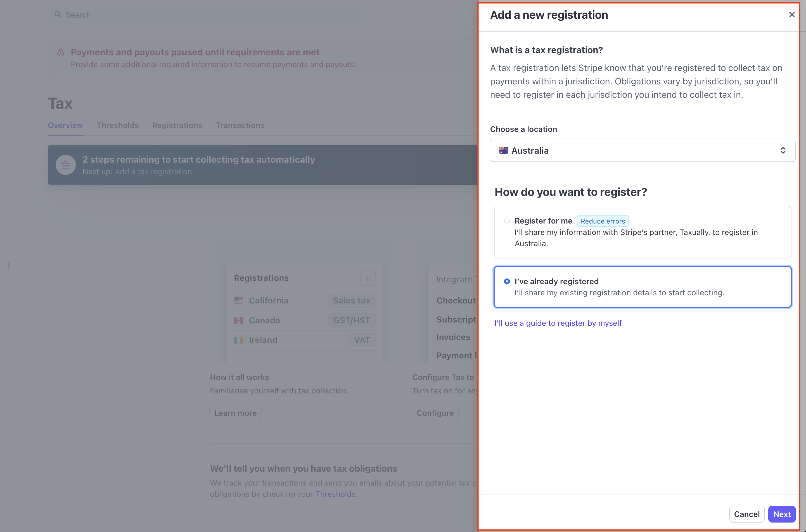Open the register by myself guide link
This screenshot has height=532, width=806.
[558, 323]
